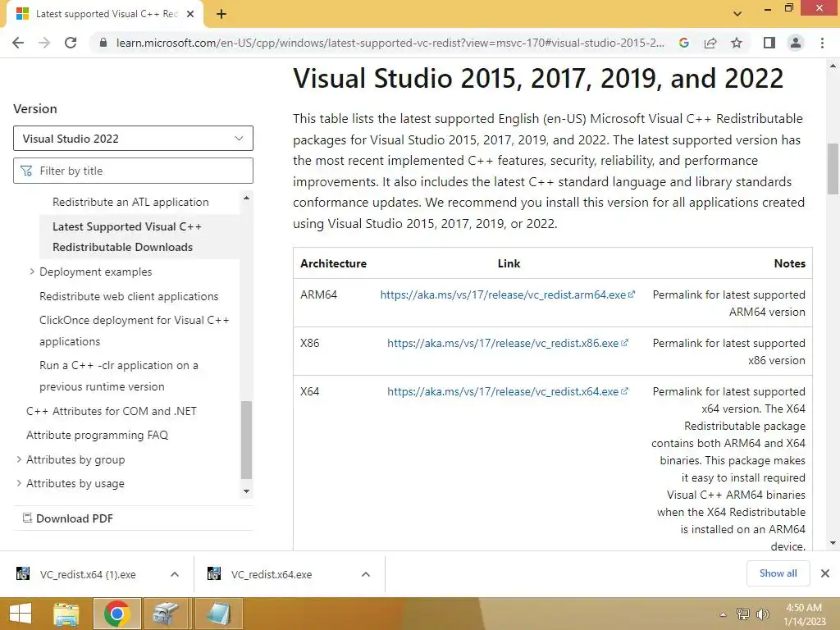The image size is (840, 630).
Task: Open Attribute programming FAQ
Action: 97,435
